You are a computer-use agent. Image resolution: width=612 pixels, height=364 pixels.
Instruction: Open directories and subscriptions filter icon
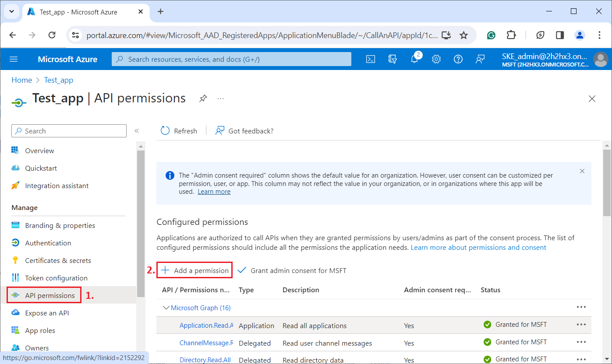pyautogui.click(x=393, y=59)
